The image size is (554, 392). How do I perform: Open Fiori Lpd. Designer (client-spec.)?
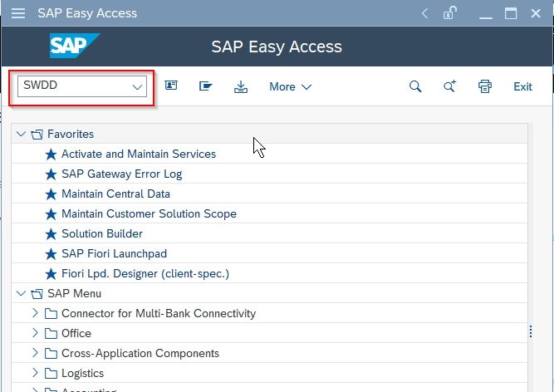[145, 274]
